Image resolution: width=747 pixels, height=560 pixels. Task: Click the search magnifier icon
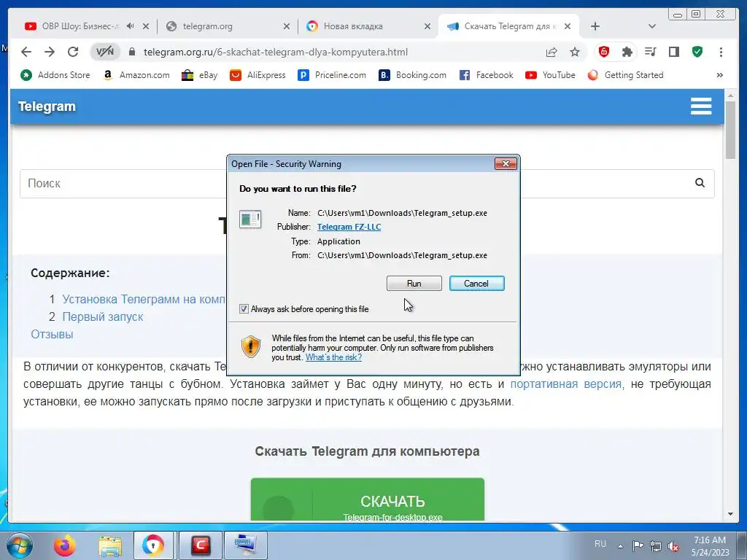click(700, 183)
